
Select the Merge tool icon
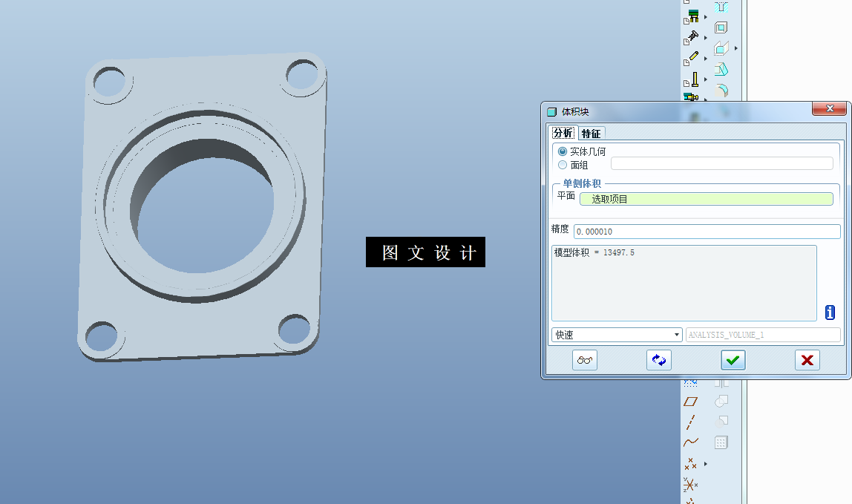721,402
